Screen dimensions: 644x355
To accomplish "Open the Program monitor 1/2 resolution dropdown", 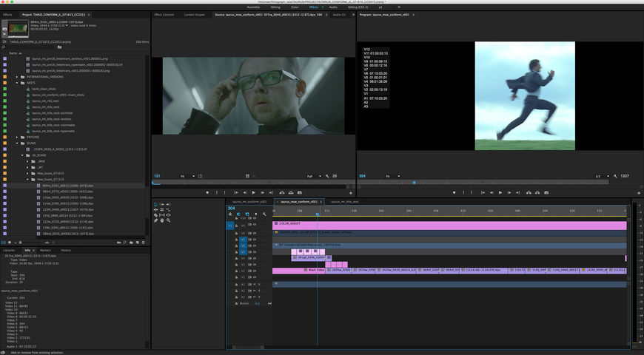I will (601, 176).
